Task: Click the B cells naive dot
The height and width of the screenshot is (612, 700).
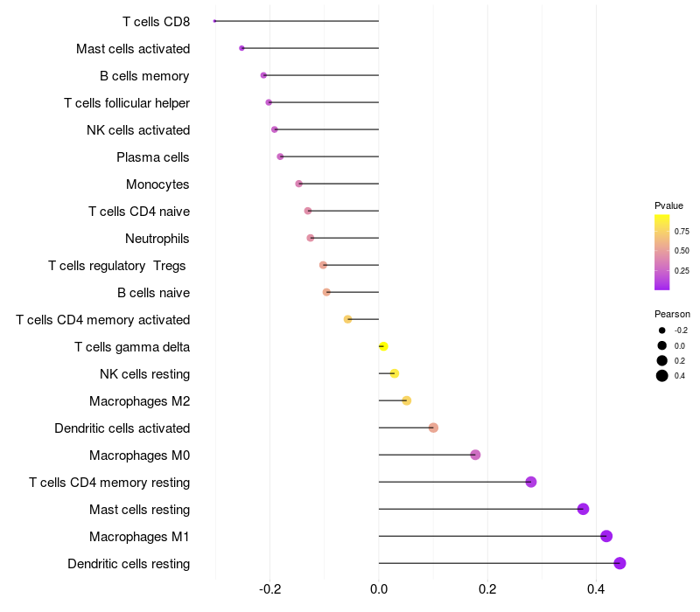Action: click(326, 292)
